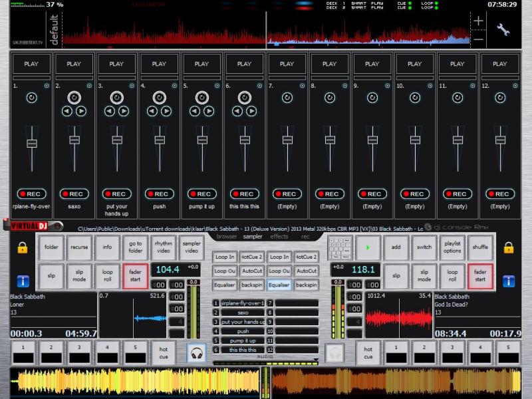Select the sampler tab

pyautogui.click(x=253, y=237)
